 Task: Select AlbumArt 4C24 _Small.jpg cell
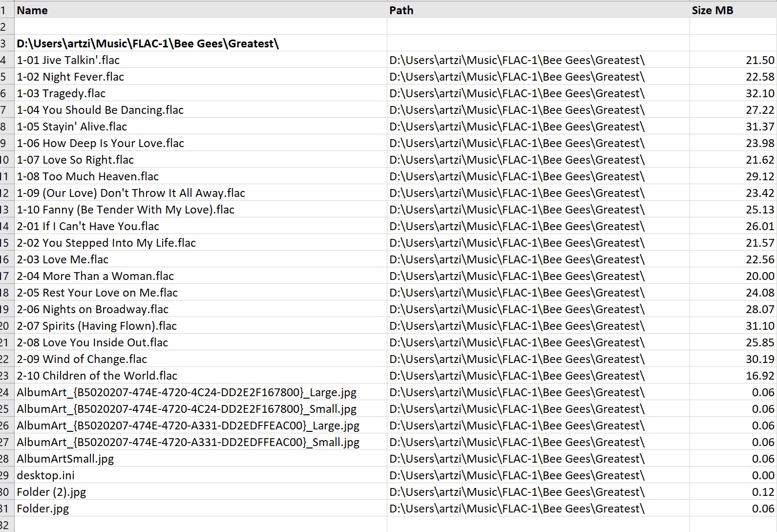point(201,409)
